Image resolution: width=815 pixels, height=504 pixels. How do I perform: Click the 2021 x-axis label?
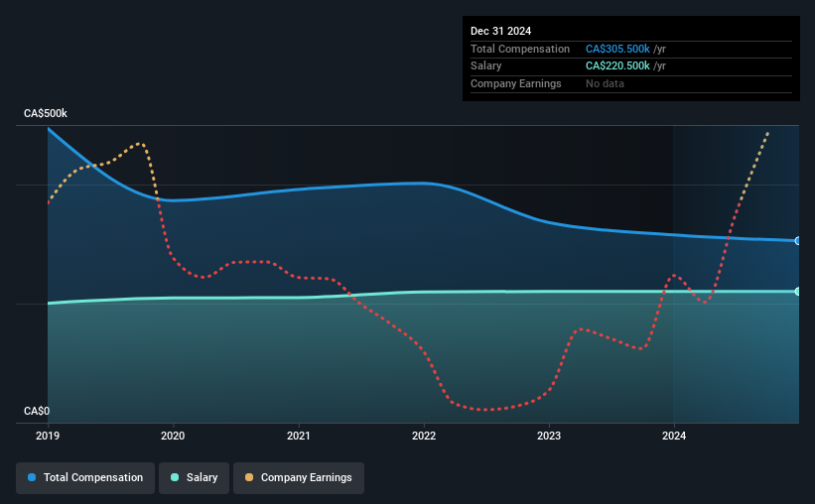point(299,436)
